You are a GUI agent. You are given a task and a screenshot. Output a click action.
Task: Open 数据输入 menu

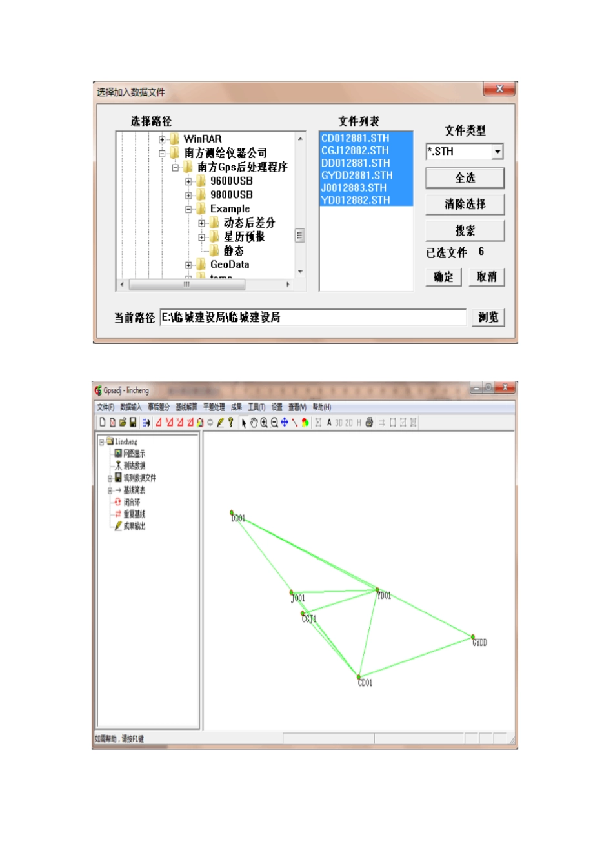pos(130,407)
